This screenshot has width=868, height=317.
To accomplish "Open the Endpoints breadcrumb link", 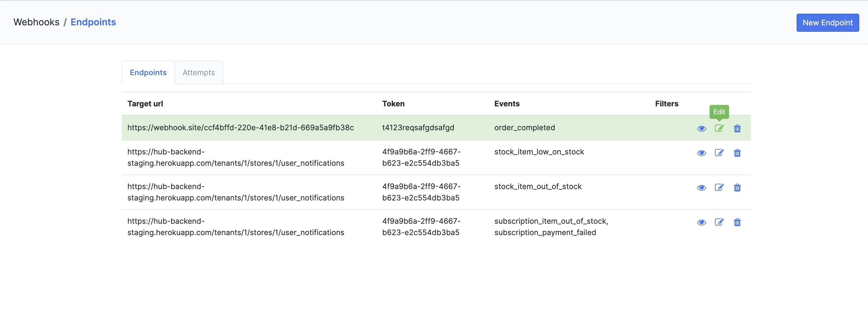I will tap(93, 22).
